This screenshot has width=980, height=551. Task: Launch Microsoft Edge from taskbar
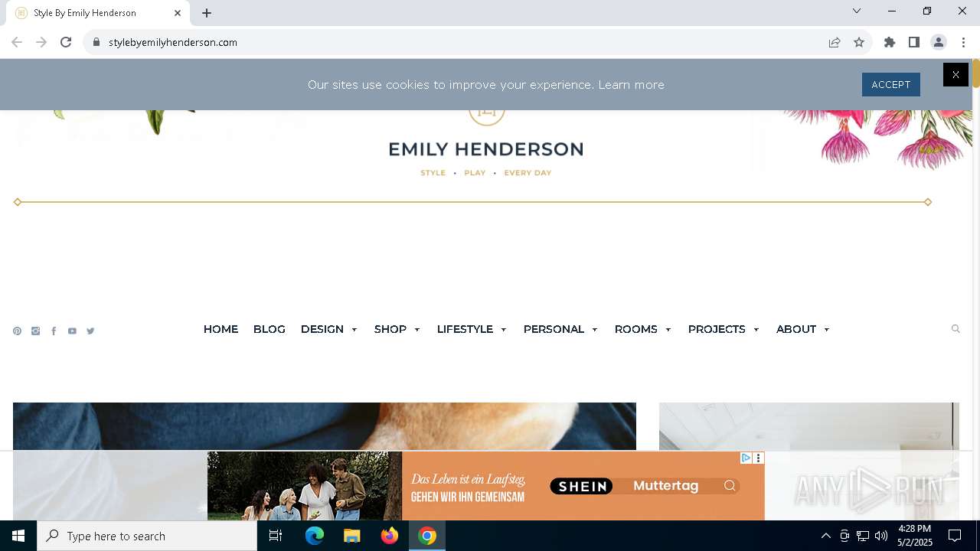point(315,536)
